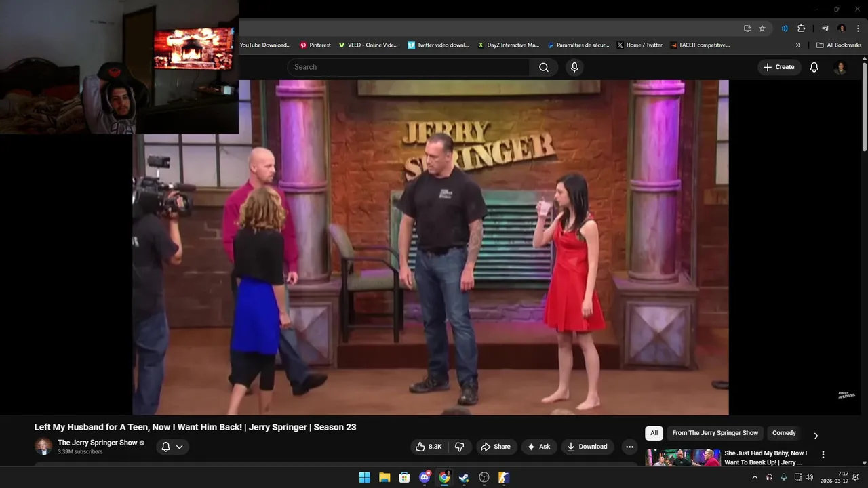Select 'From The Jerry Springer Show' chip
This screenshot has width=868, height=488.
click(x=715, y=433)
